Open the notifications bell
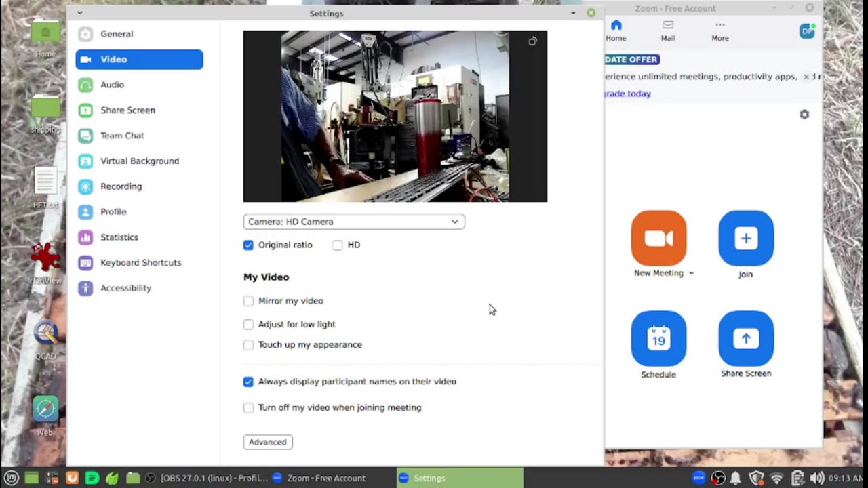This screenshot has height=488, width=868. point(736,478)
